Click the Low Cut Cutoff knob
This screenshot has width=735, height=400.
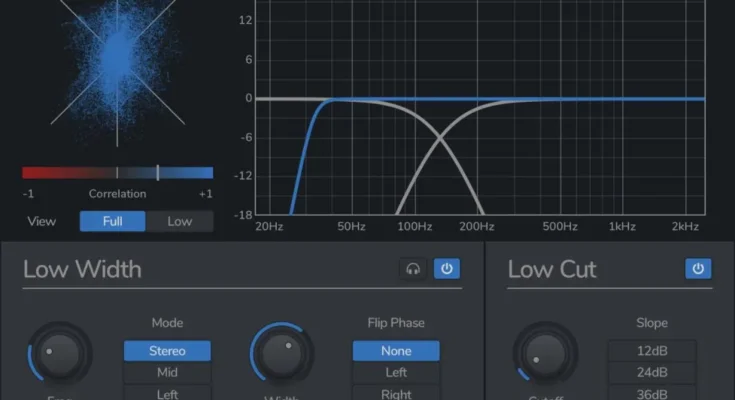point(545,353)
